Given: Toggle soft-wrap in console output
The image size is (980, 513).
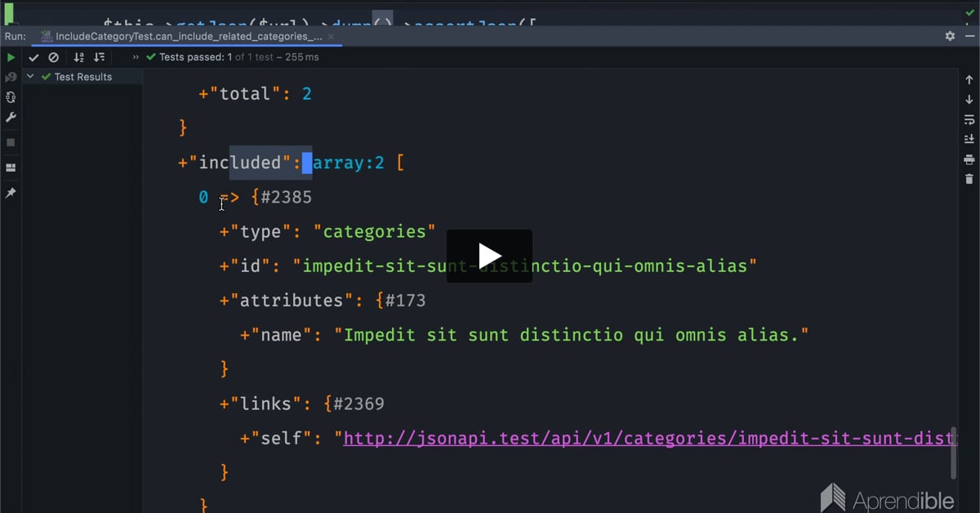Looking at the screenshot, I should coord(969,119).
